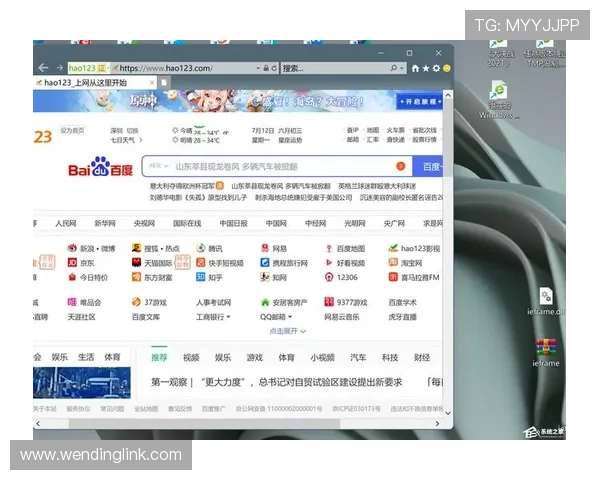Open the 百度地图 pin icon
The height and width of the screenshot is (480, 600).
click(x=329, y=248)
